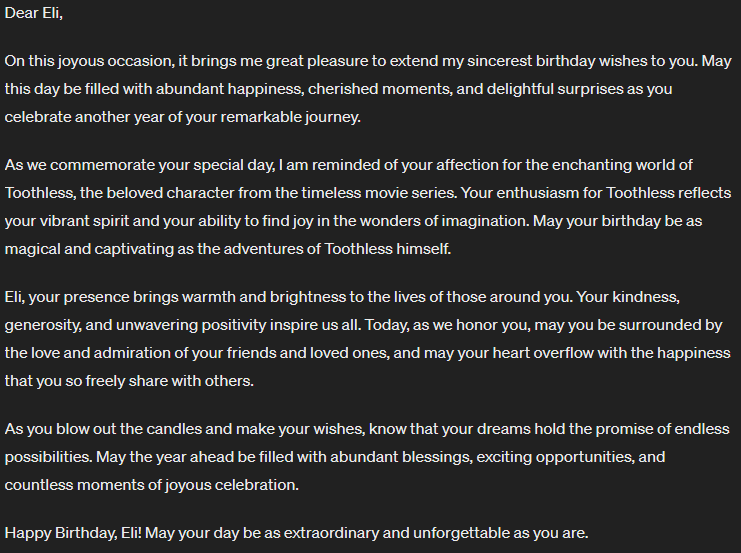741x553 pixels.
Task: Click the phrase "freely share with others"
Action: tap(169, 381)
